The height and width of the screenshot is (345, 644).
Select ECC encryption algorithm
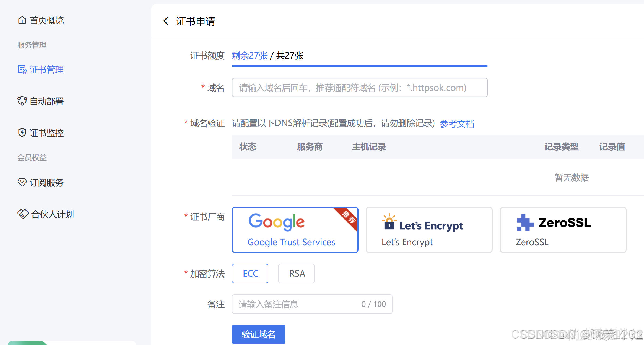pos(250,273)
